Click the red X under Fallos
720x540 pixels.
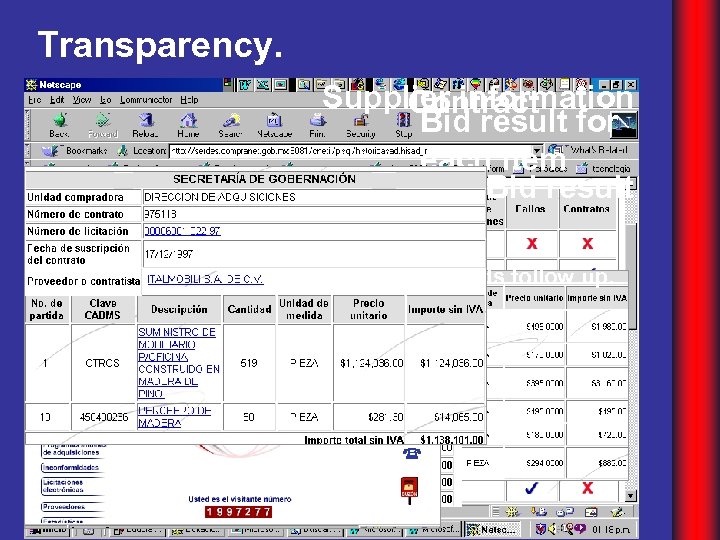click(x=532, y=243)
